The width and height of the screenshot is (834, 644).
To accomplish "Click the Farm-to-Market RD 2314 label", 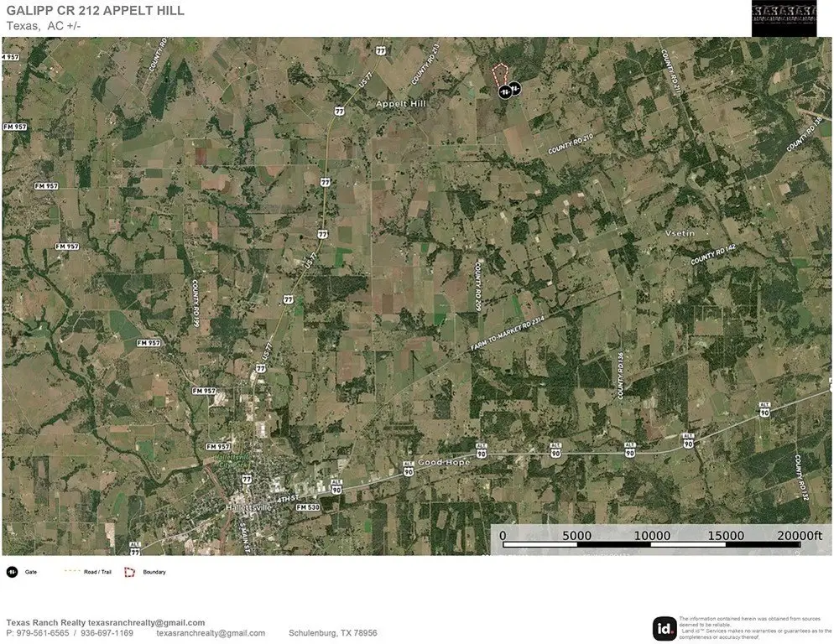I will click(x=508, y=334).
